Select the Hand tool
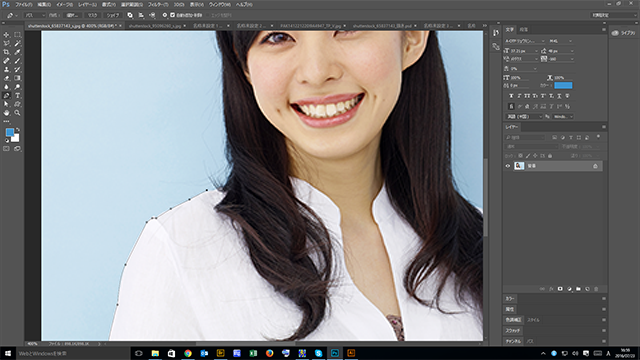The height and width of the screenshot is (360, 640). pos(6,113)
